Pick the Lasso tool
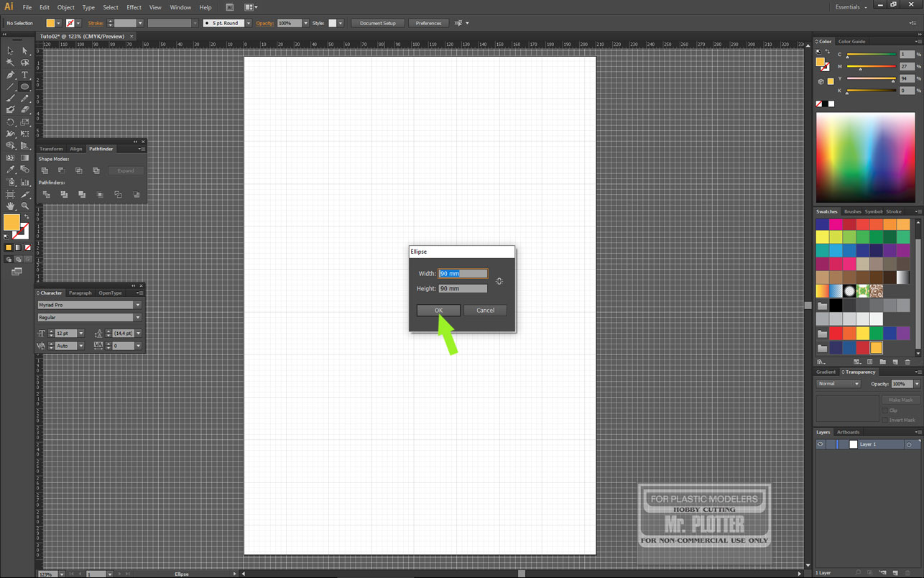This screenshot has width=924, height=578. [x=24, y=63]
